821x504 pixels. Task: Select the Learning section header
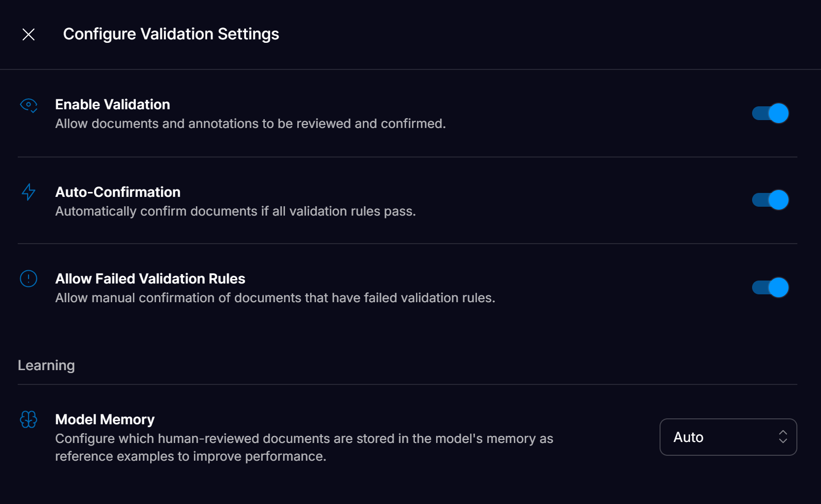click(x=46, y=365)
